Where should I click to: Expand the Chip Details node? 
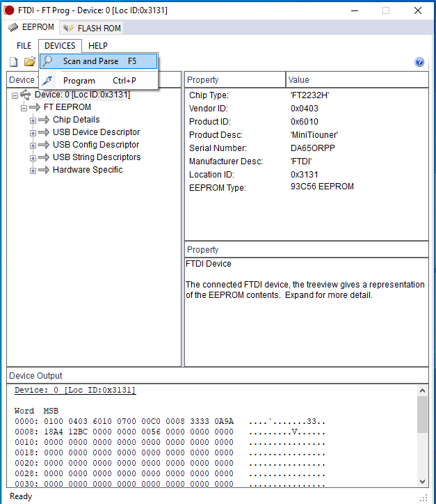(x=33, y=120)
